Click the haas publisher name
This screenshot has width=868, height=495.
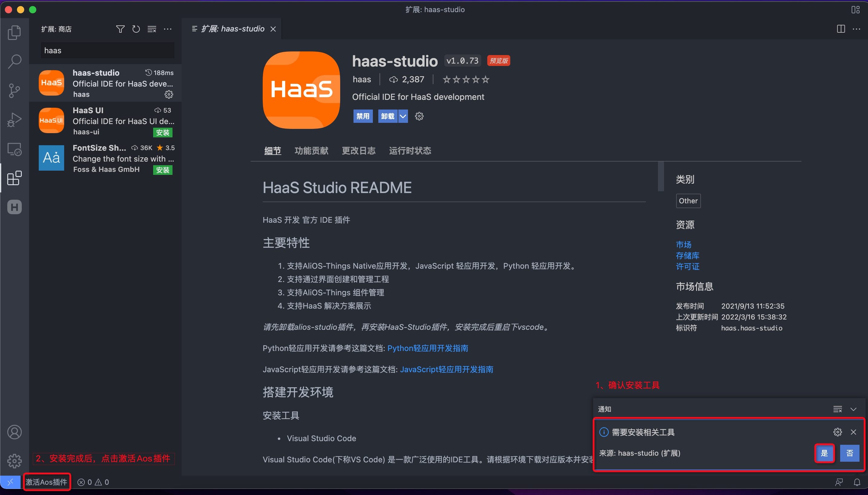(x=362, y=80)
